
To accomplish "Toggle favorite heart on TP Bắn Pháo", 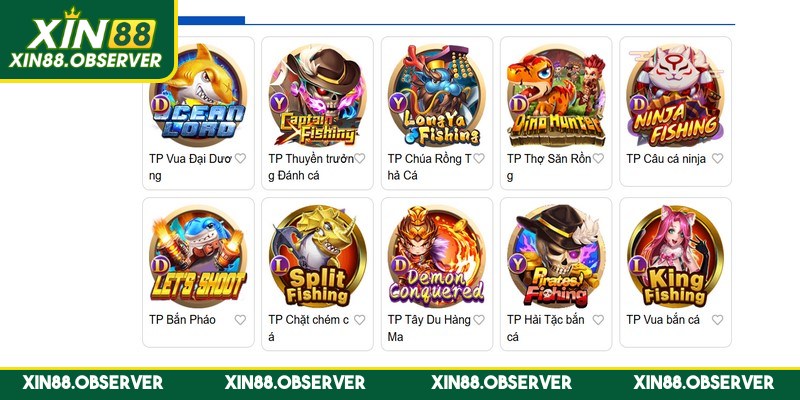I will pos(240,320).
